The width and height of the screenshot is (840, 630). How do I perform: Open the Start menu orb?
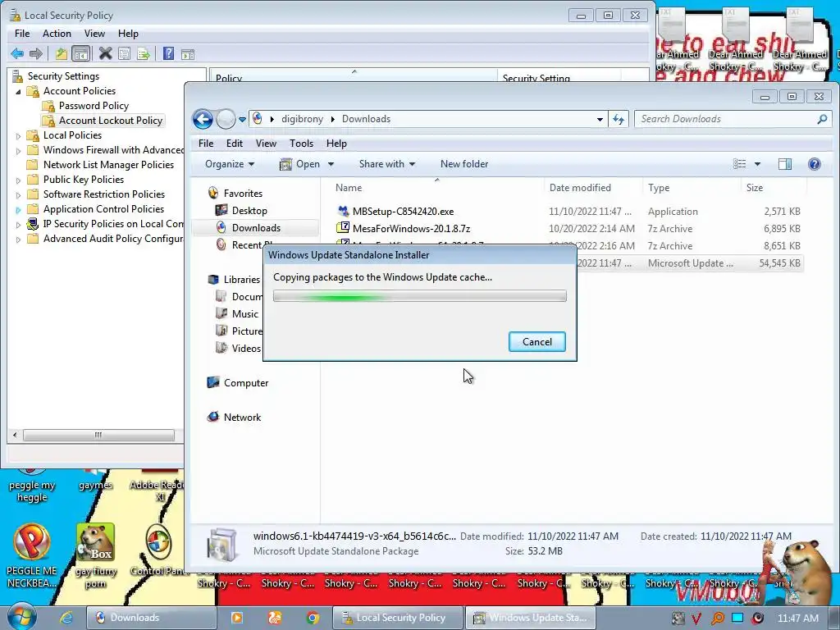[x=21, y=617]
